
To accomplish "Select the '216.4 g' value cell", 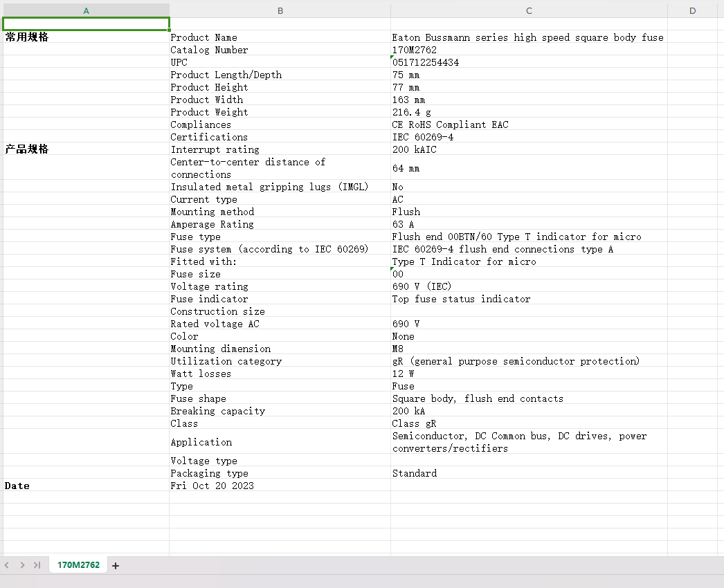I will pos(529,111).
